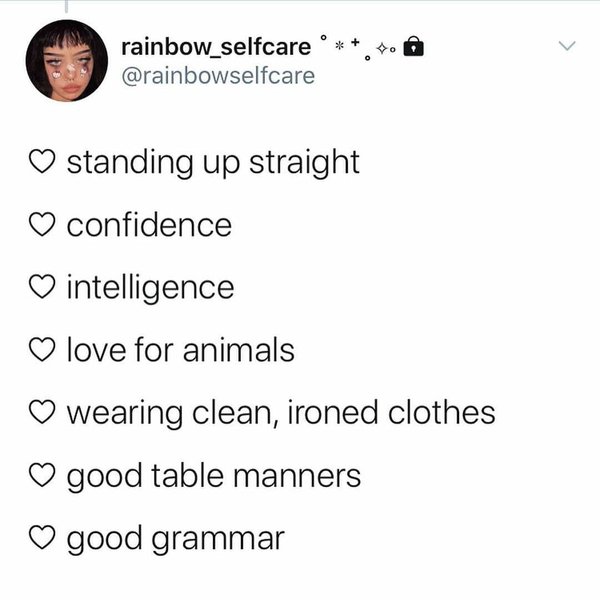Open the tweet options chevron menu

click(x=567, y=46)
